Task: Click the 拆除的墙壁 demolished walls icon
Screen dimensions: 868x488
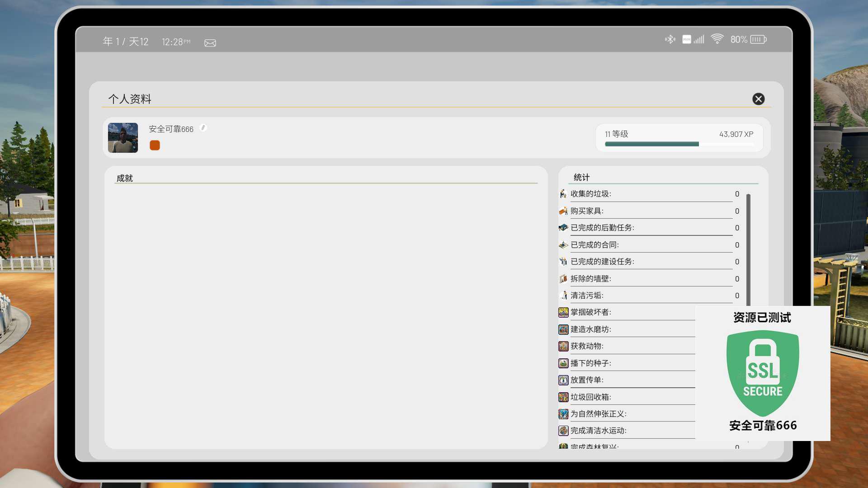Action: [563, 279]
